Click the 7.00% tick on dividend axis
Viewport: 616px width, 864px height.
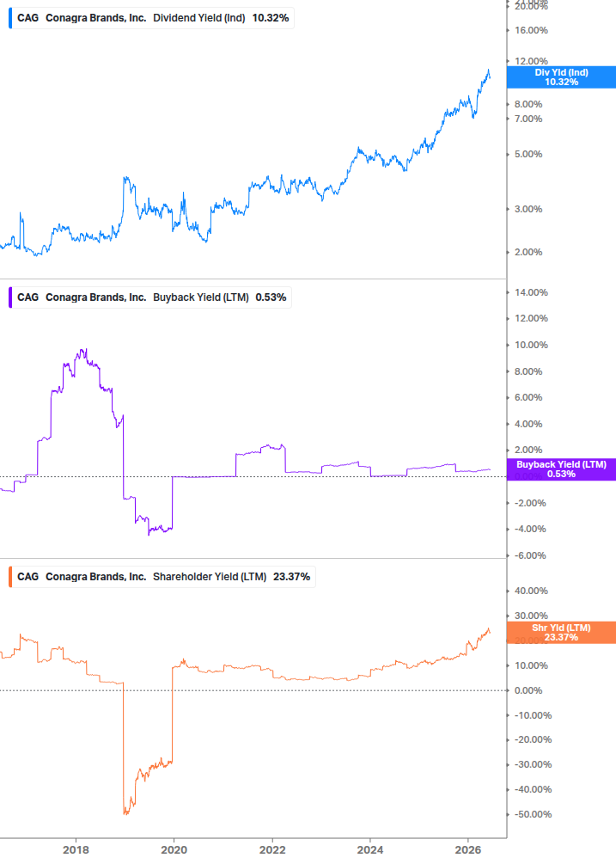tap(528, 119)
